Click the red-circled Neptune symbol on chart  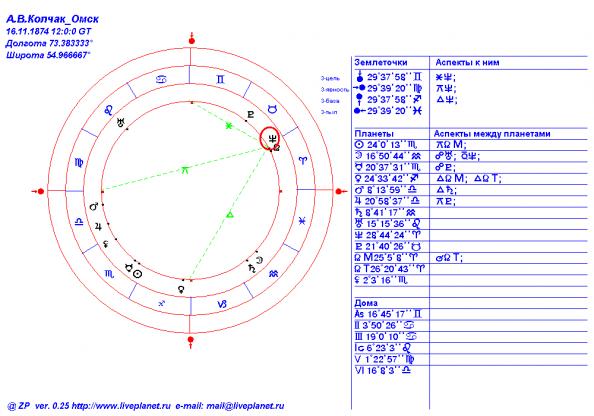coord(272,139)
